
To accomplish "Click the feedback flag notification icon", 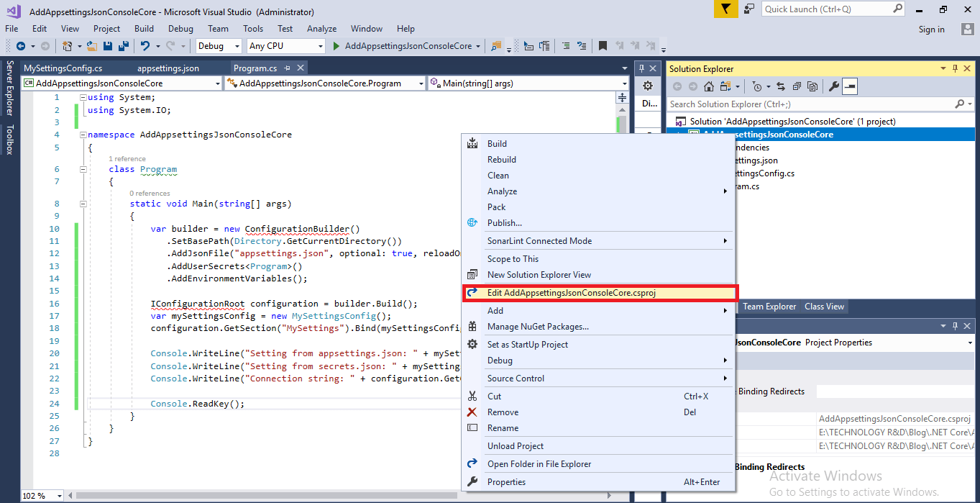I will click(725, 9).
